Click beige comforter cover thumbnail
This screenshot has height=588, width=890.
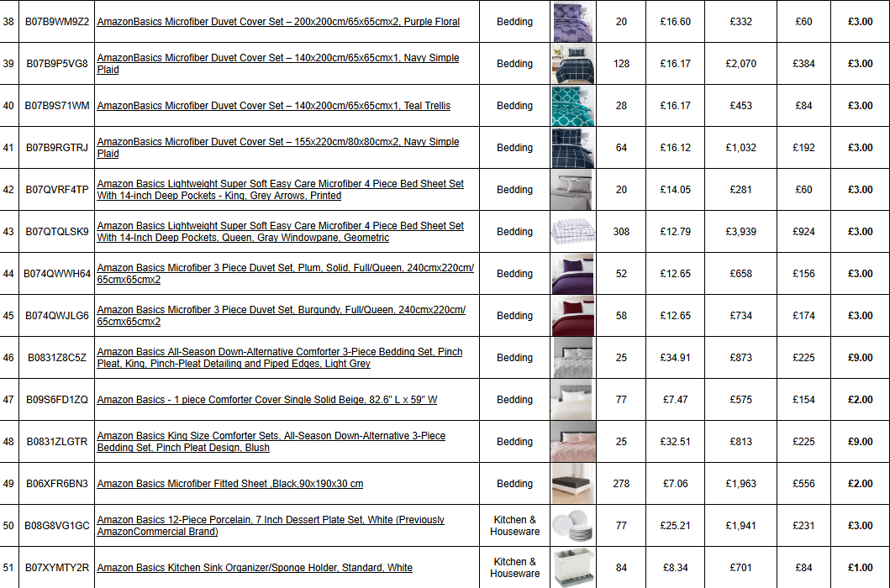(x=572, y=400)
